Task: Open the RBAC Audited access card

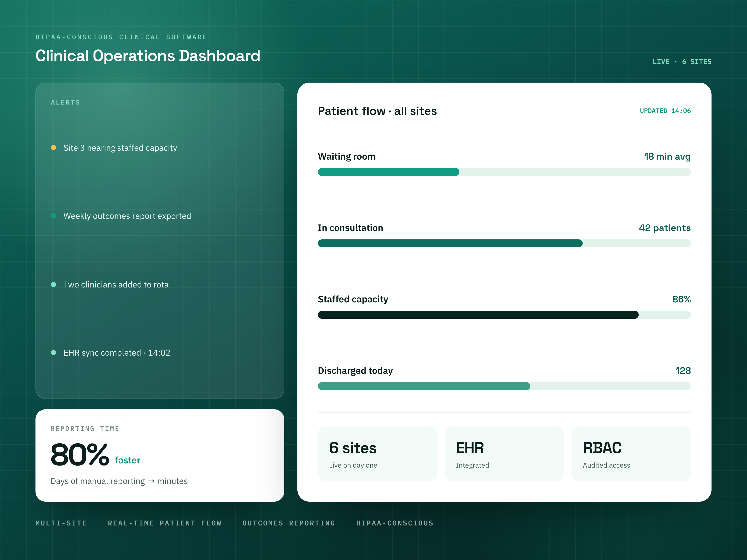Action: click(x=631, y=454)
